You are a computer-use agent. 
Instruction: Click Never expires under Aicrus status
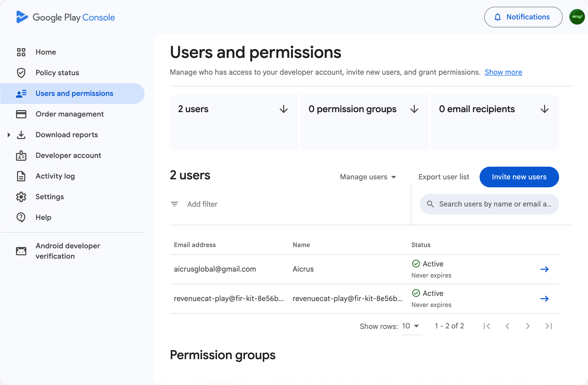431,275
